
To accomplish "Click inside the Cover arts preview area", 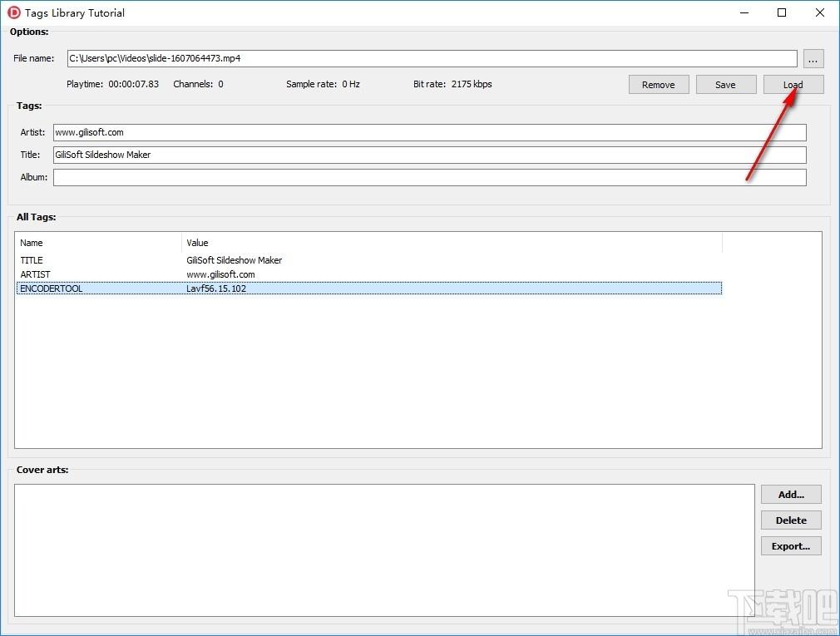I will pos(384,550).
